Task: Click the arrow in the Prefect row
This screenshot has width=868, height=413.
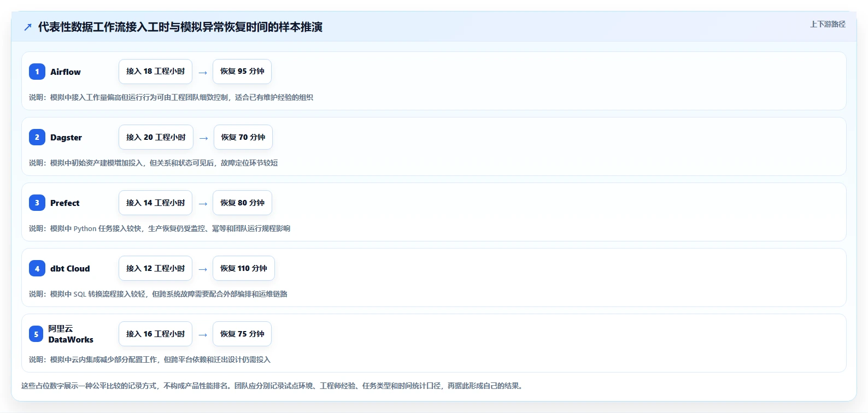Action: (x=203, y=204)
